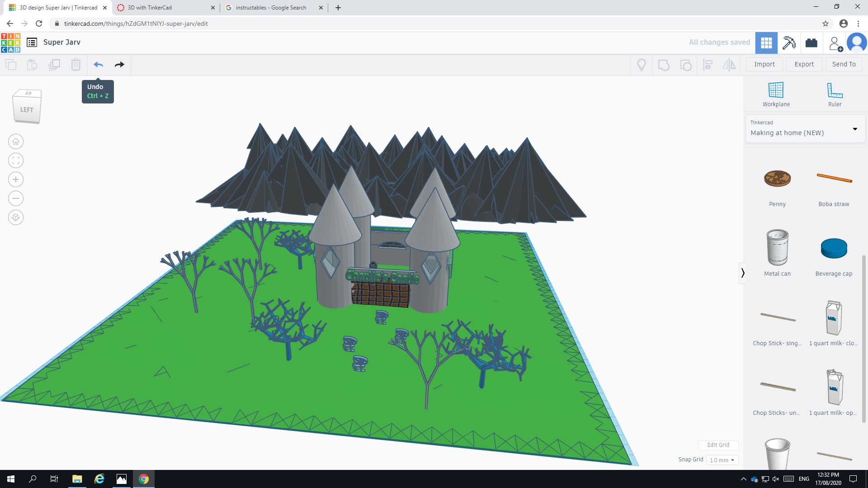Open a new browser tab

[x=338, y=8]
